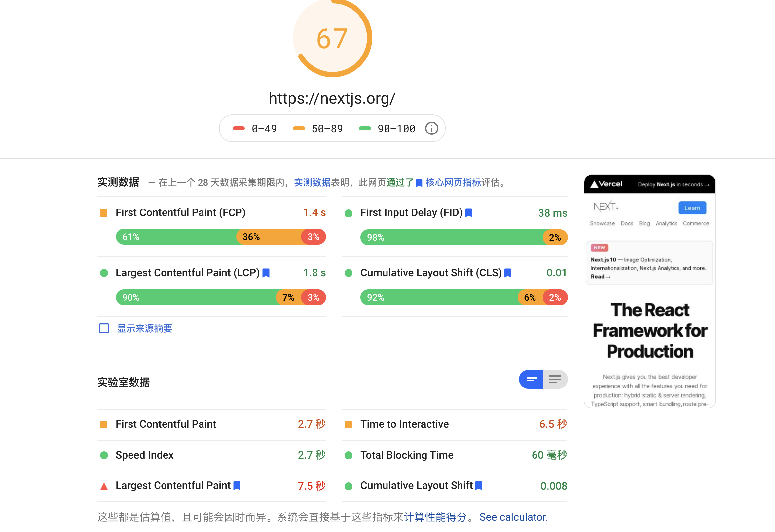Click Cumulative Layout Shift (CLS) field metric label
The height and width of the screenshot is (532, 775).
coord(431,273)
